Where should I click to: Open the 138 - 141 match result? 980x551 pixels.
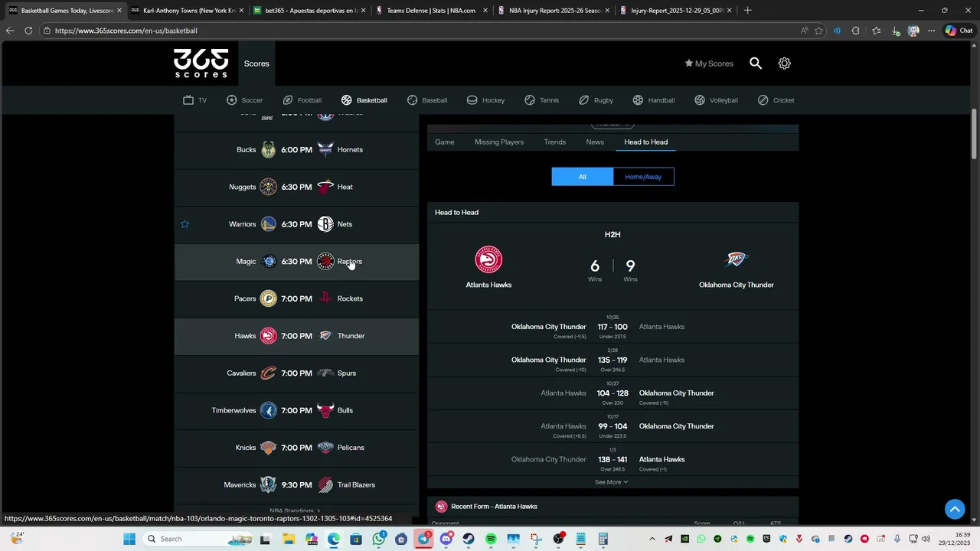612,459
